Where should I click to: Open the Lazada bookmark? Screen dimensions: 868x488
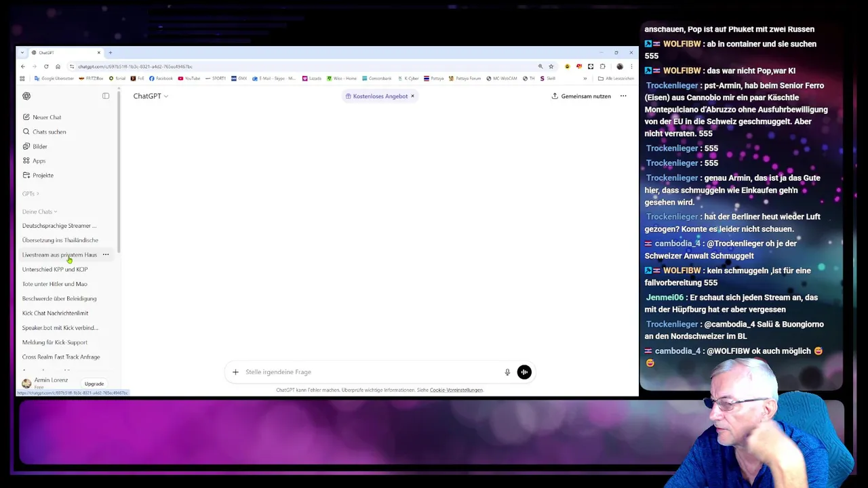pos(312,79)
